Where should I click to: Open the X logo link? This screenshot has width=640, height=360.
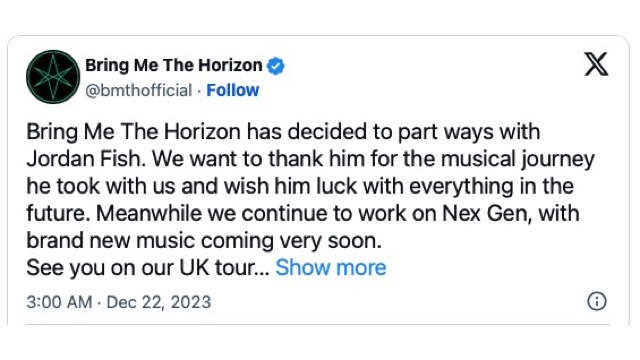tap(596, 64)
